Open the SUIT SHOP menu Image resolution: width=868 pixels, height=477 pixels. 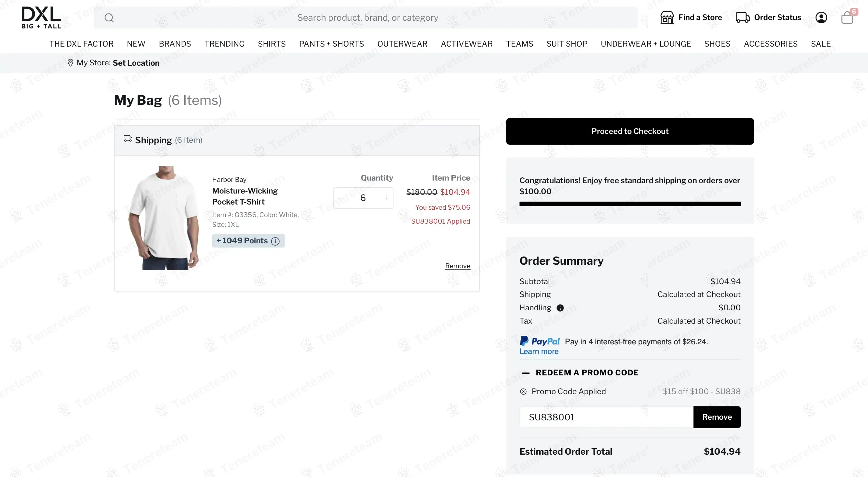[567, 44]
